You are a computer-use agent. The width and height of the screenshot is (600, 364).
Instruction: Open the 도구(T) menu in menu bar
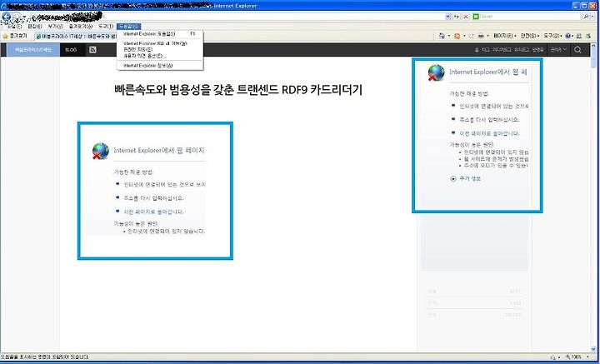(x=106, y=27)
